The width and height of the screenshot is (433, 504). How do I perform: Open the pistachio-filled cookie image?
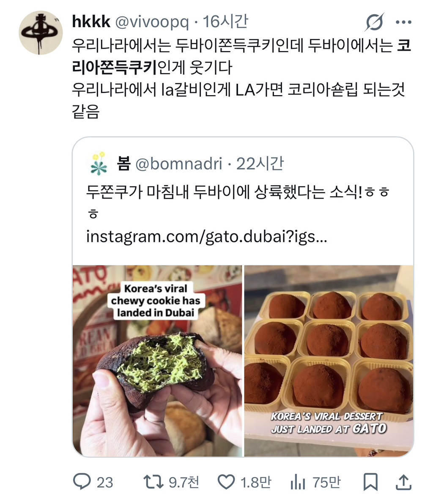coord(158,361)
